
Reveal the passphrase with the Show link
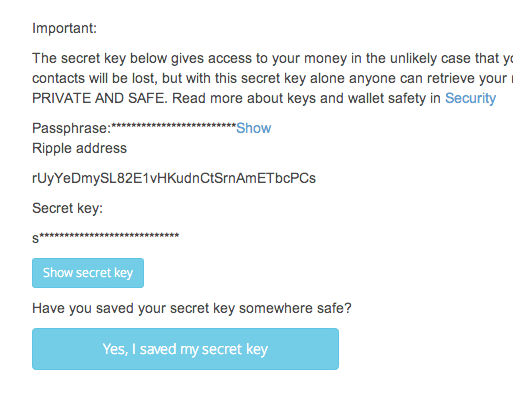pyautogui.click(x=254, y=128)
